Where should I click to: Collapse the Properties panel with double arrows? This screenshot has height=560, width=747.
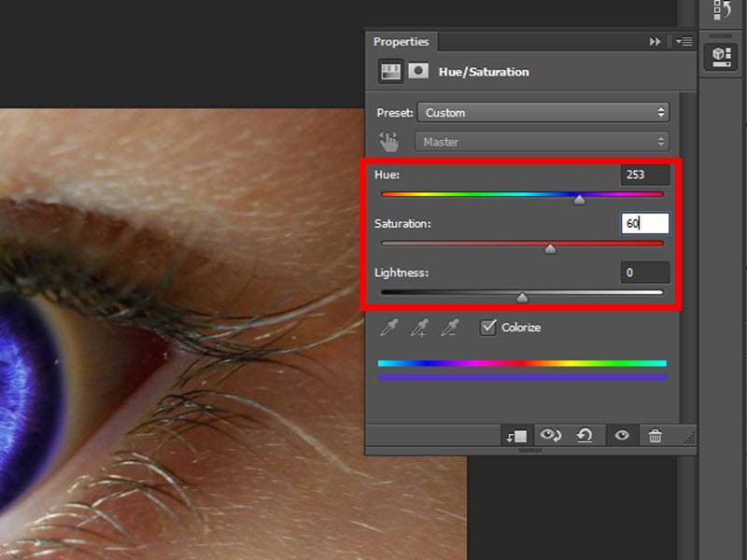coord(655,42)
